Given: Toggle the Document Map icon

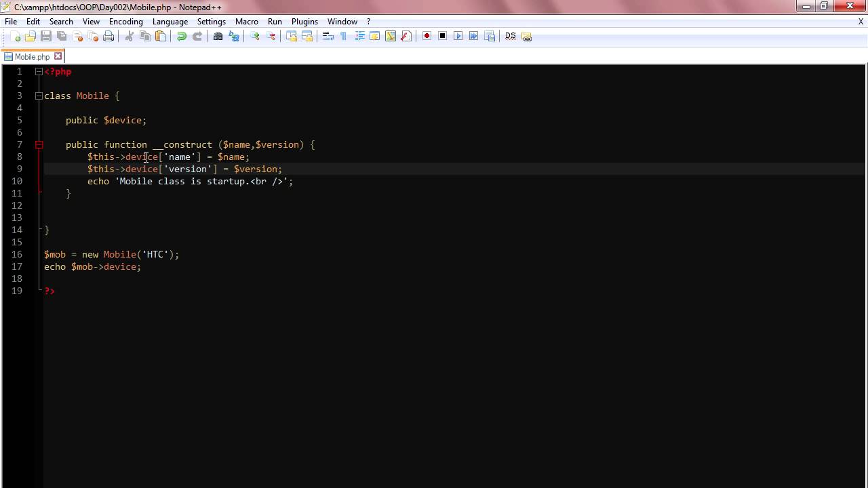Looking at the screenshot, I should point(391,37).
